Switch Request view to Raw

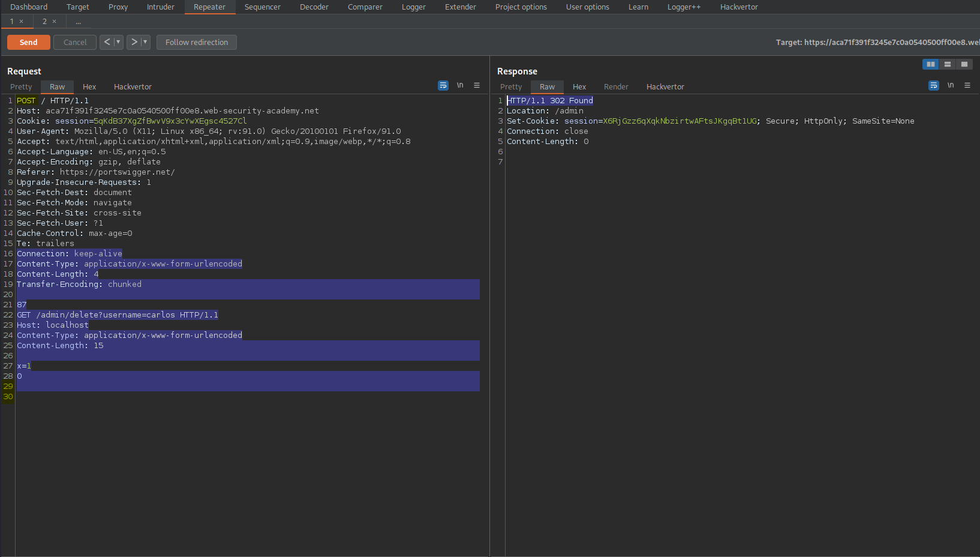58,87
